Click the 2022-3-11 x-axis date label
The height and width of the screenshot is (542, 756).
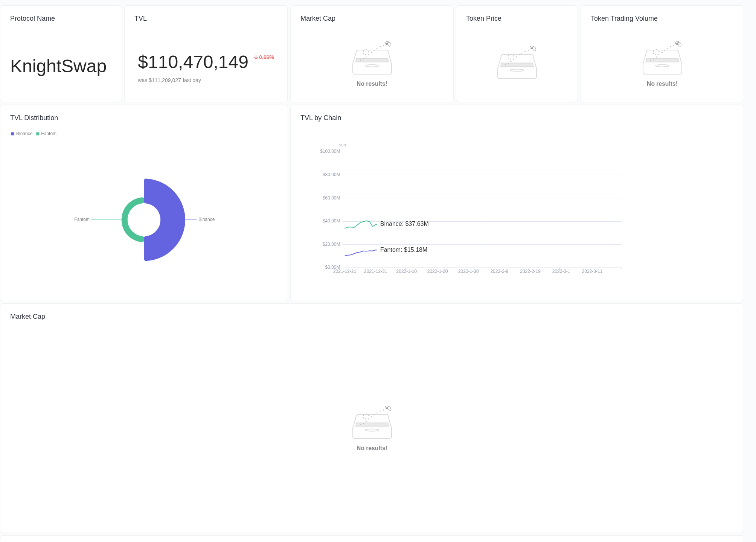[x=592, y=271]
